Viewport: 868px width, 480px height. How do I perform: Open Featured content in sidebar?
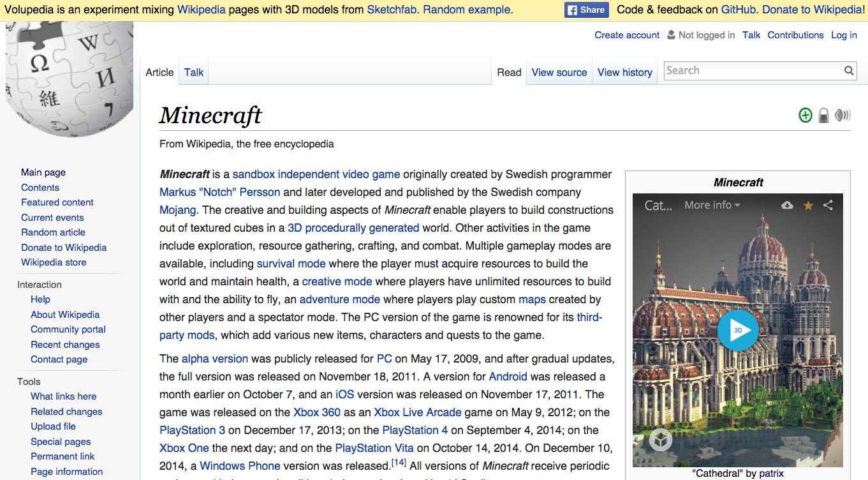point(57,202)
